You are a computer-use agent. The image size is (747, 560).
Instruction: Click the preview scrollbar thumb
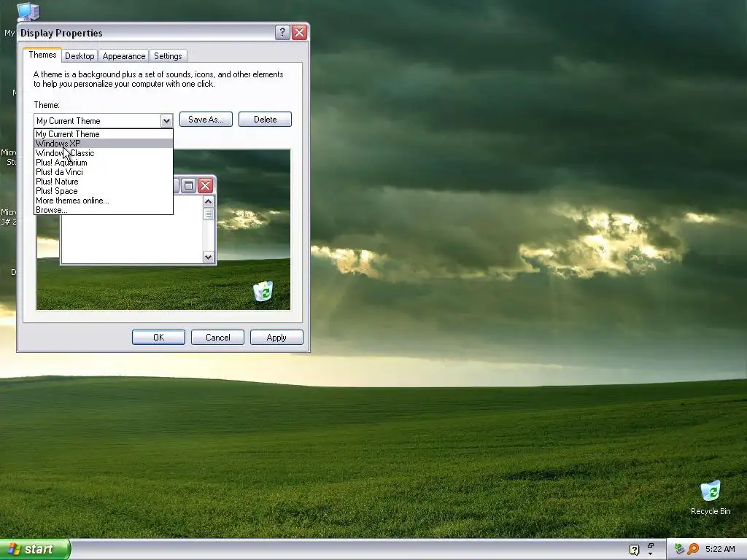[208, 214]
